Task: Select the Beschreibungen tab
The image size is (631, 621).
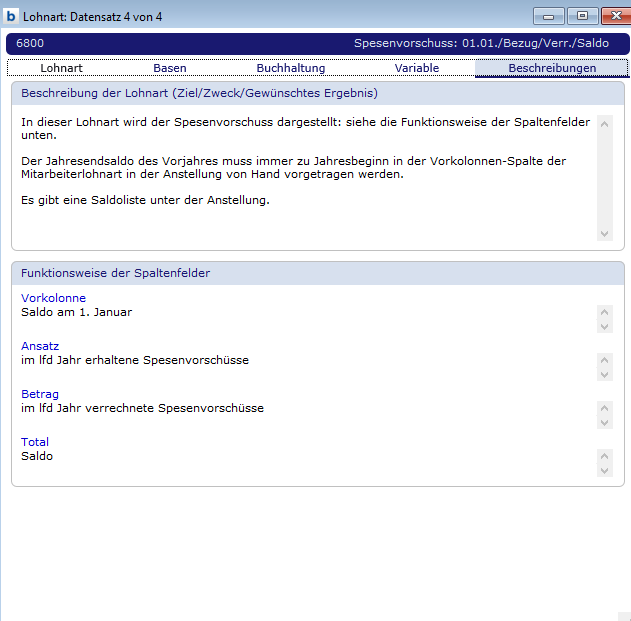Action: click(551, 68)
